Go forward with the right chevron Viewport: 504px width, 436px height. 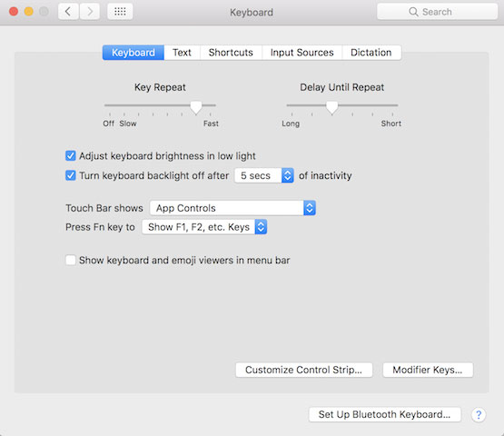pos(90,12)
